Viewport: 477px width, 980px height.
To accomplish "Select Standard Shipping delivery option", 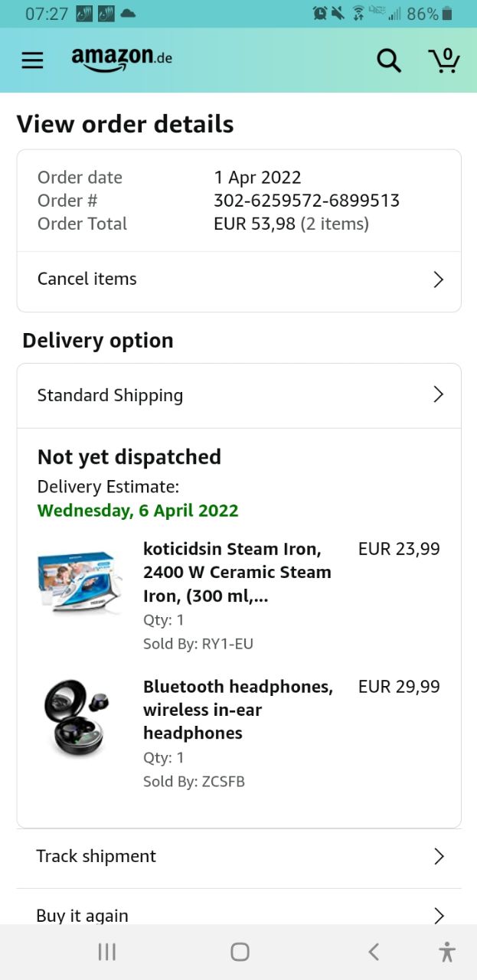I will click(x=110, y=395).
